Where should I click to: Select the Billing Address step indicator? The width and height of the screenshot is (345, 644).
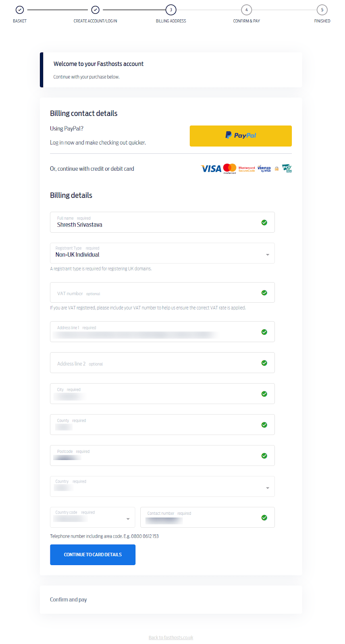point(170,9)
